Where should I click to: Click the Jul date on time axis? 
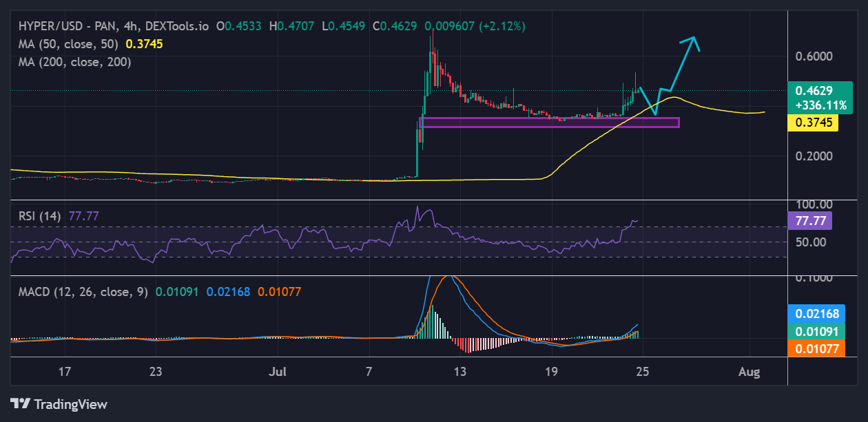278,372
